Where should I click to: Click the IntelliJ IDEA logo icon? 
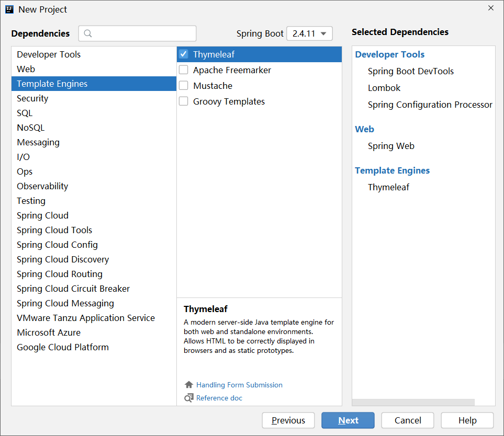coord(9,9)
